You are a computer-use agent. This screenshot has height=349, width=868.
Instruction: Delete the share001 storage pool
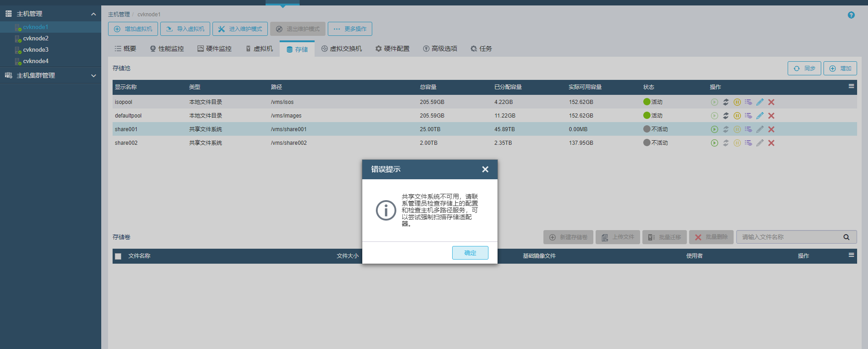click(x=771, y=129)
